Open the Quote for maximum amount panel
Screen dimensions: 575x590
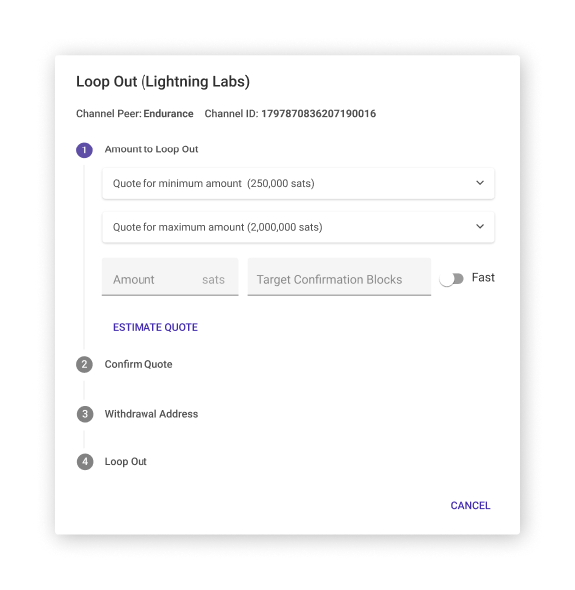(x=298, y=227)
